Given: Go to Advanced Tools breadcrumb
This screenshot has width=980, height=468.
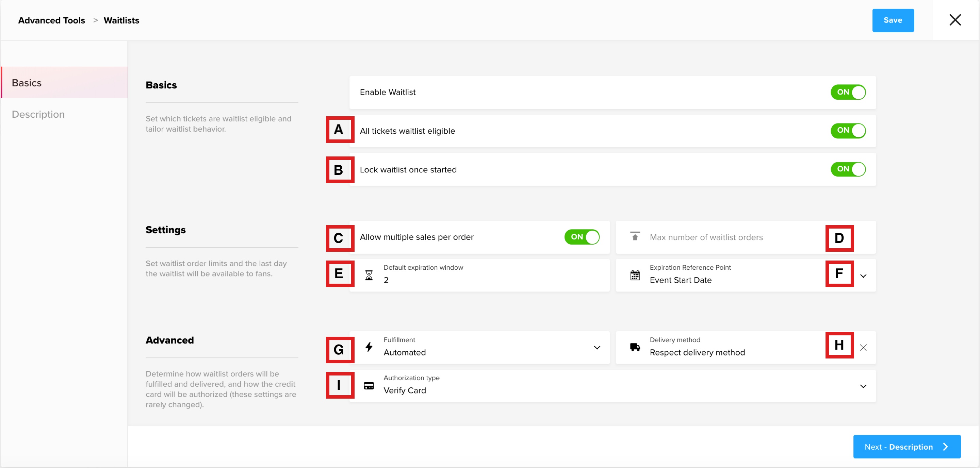Looking at the screenshot, I should pos(51,20).
